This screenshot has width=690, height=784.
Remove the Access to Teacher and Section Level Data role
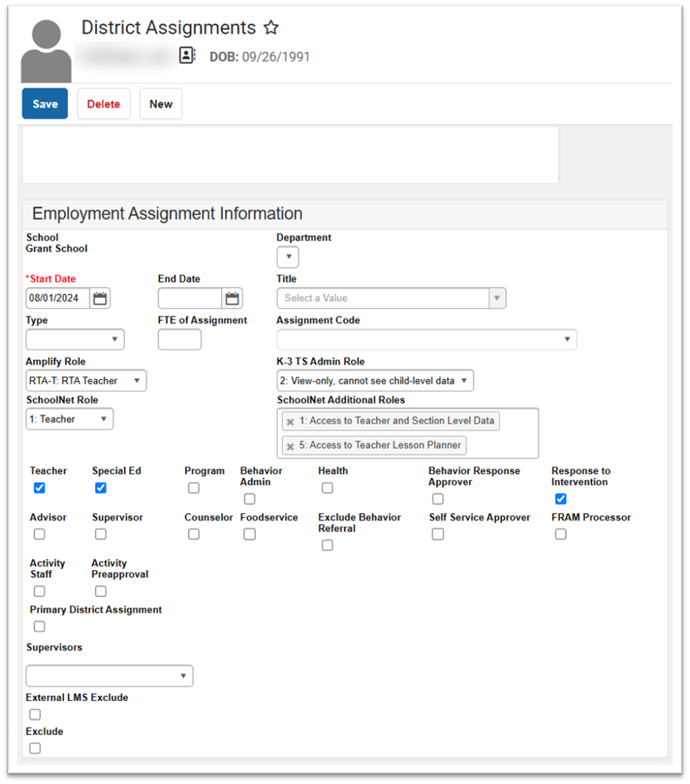tap(290, 422)
